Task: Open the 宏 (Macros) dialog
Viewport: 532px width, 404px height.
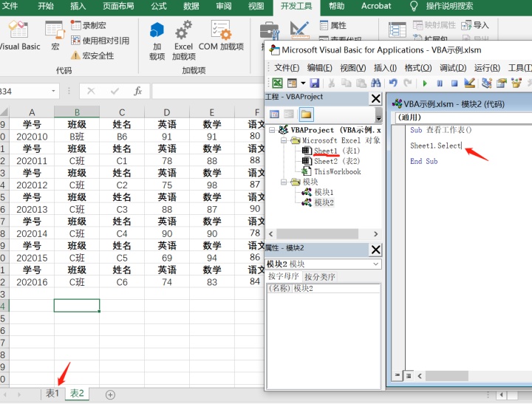Action: pyautogui.click(x=55, y=35)
